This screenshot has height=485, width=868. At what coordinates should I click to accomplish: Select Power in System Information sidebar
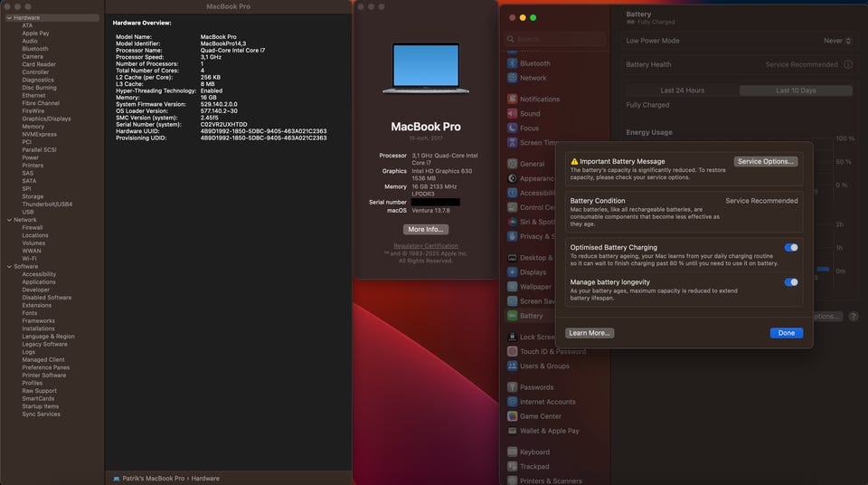pyautogui.click(x=31, y=157)
